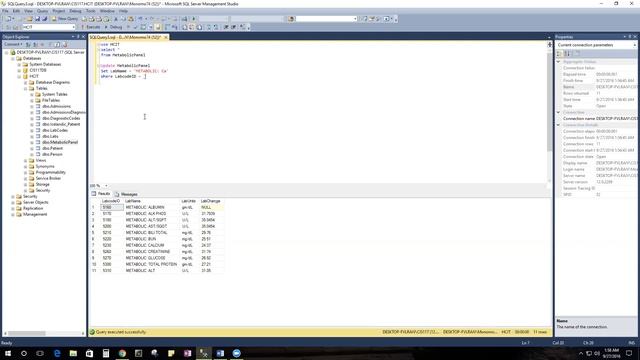Open the editor zoom percentage dropdown
The image size is (640, 360).
(106, 186)
